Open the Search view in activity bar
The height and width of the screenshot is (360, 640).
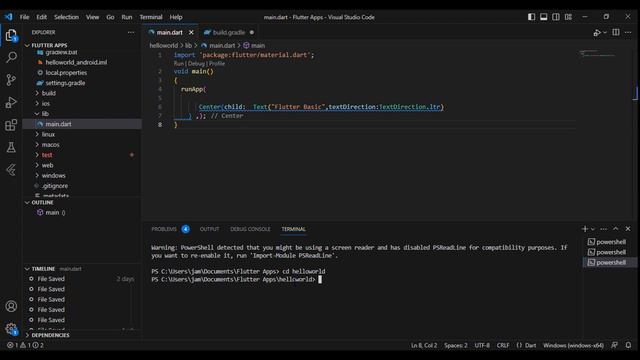click(11, 57)
